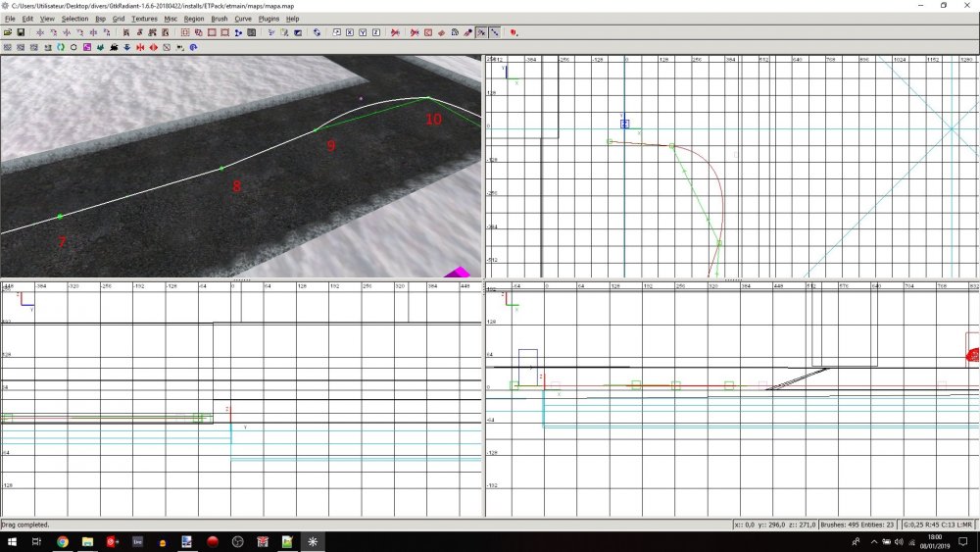The image size is (980, 552).
Task: Rotate selection around the x-axis
Action: [x=54, y=32]
